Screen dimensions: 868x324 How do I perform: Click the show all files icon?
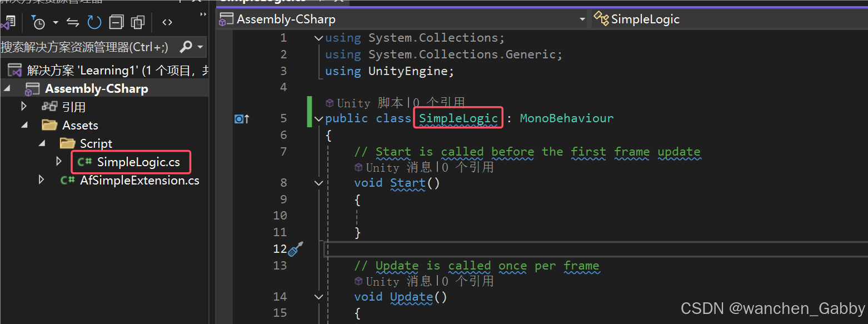138,22
